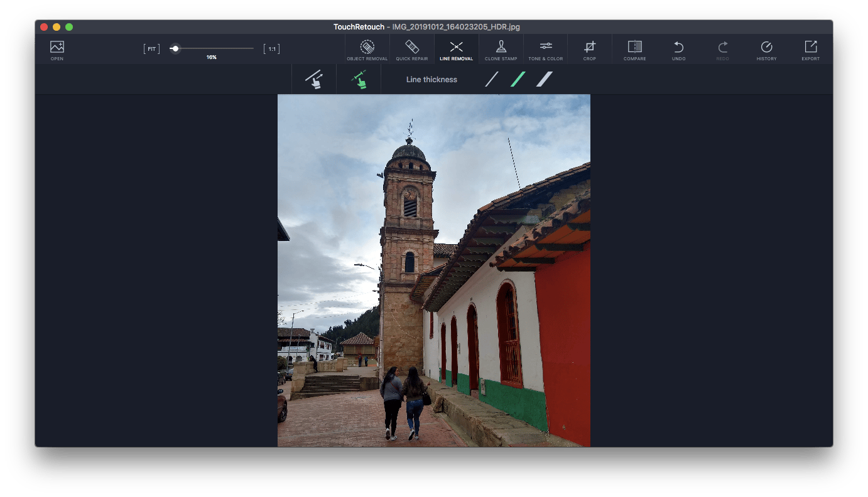868x497 pixels.
Task: Select the Object Removal tool
Action: (367, 50)
